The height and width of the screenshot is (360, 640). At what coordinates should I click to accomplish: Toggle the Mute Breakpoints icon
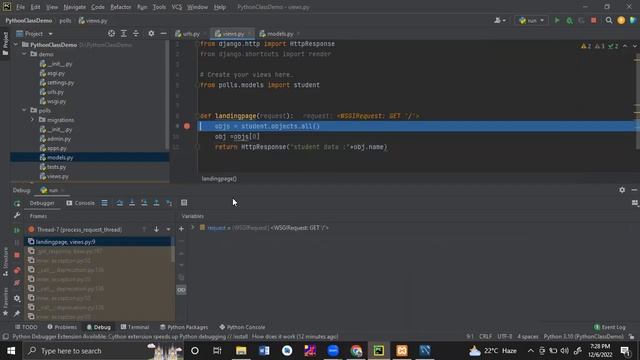[x=17, y=282]
